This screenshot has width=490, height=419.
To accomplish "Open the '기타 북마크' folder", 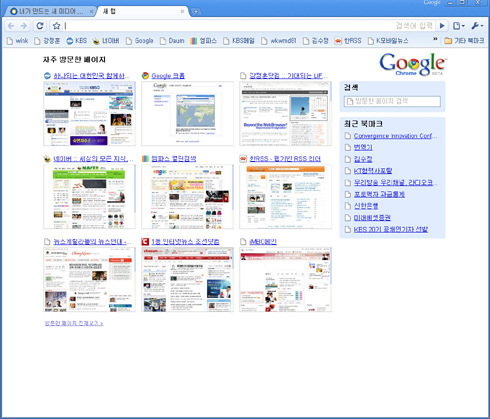I will 464,41.
